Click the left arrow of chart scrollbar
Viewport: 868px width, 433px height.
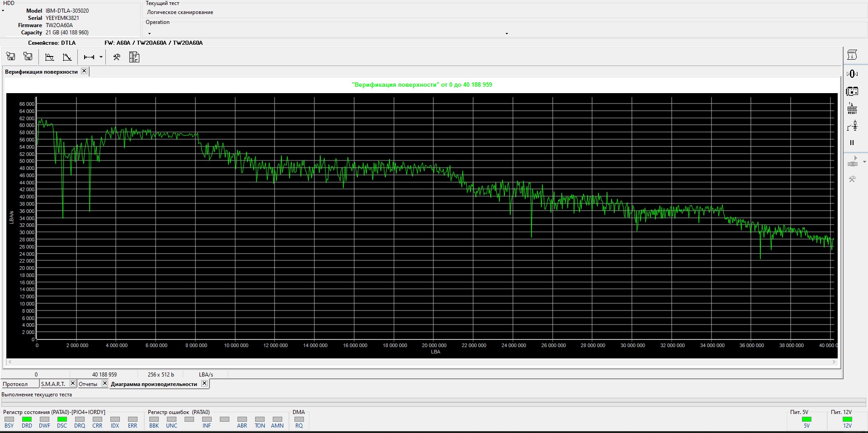(10, 362)
